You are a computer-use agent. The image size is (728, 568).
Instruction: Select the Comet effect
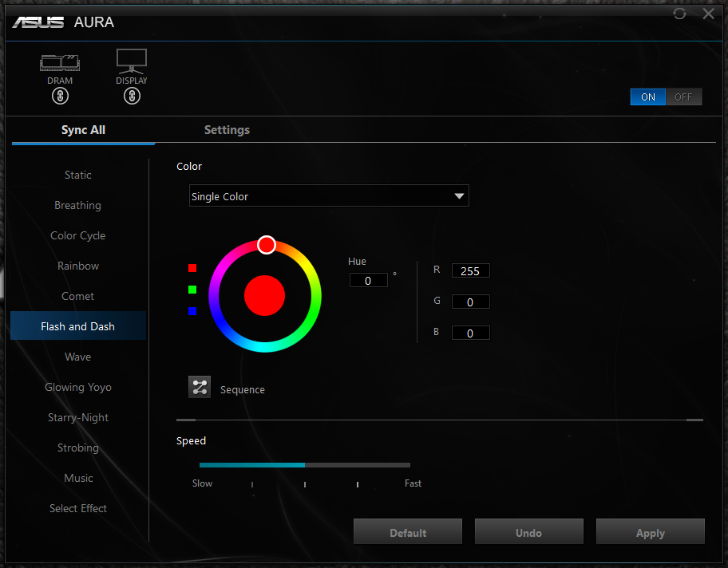pyautogui.click(x=78, y=296)
